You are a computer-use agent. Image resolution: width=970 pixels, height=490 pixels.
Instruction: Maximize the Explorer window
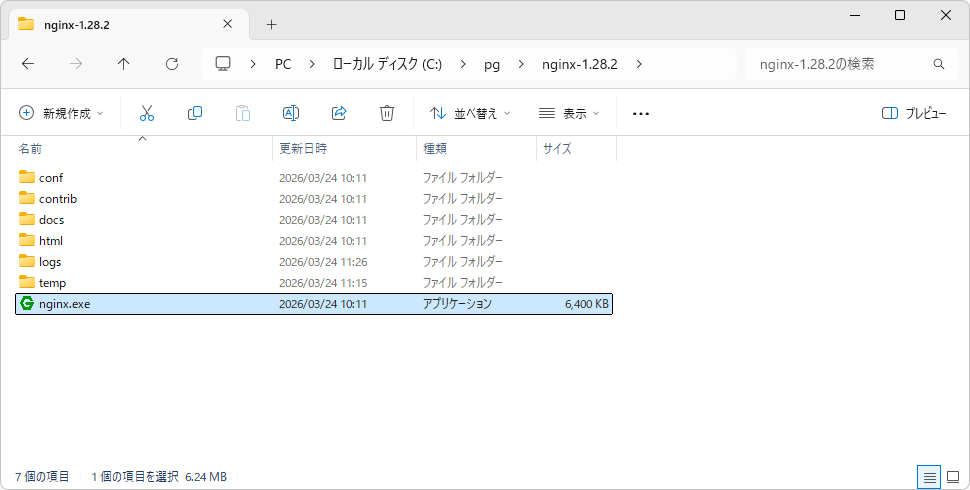(900, 15)
